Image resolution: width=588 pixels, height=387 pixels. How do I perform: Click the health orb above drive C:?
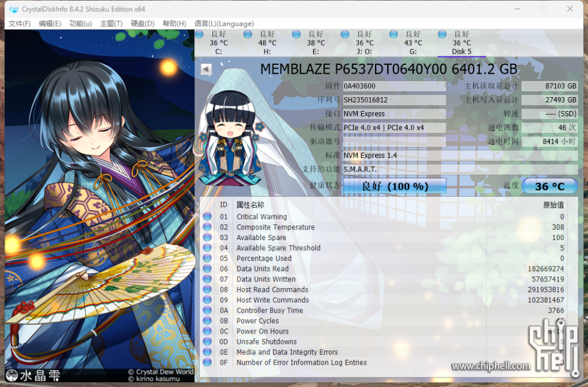point(199,35)
